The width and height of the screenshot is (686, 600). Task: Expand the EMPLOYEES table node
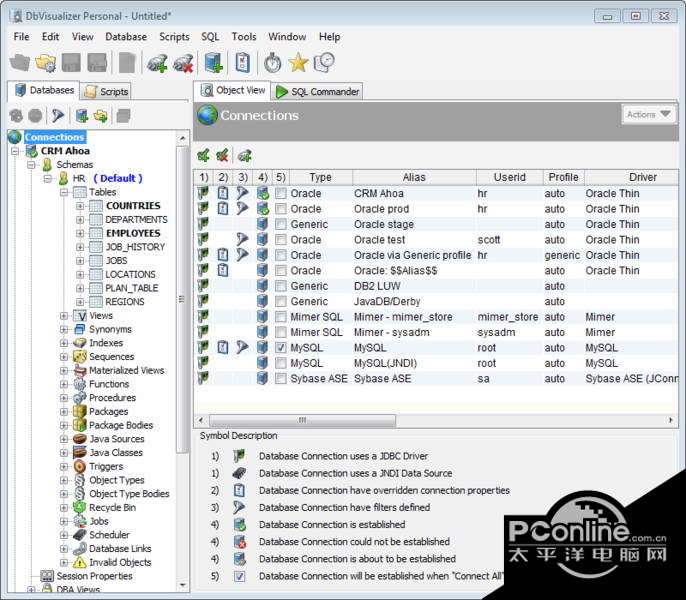tap(81, 233)
